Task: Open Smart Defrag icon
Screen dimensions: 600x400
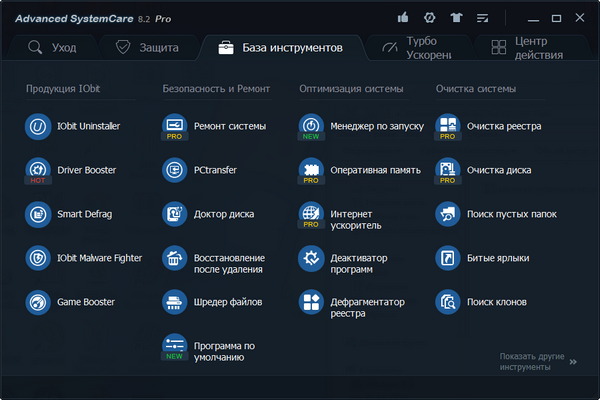Action: 38,214
